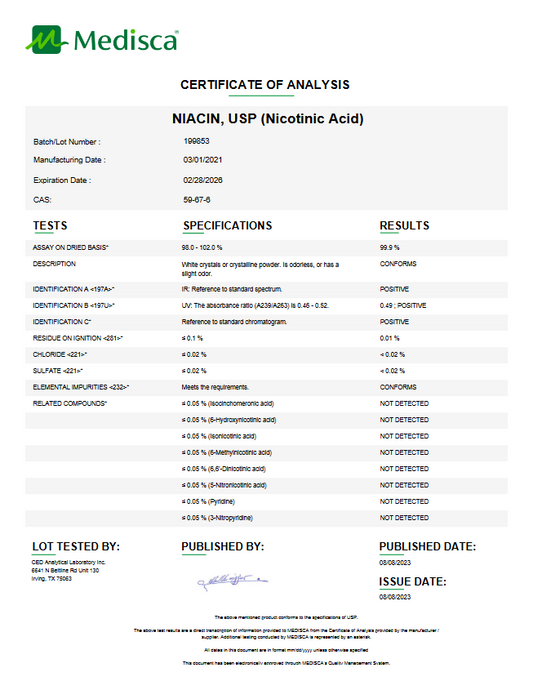This screenshot has height=690, width=533.
Task: Select 5-Nitronicotinic acid specification
Action: [x=224, y=485]
